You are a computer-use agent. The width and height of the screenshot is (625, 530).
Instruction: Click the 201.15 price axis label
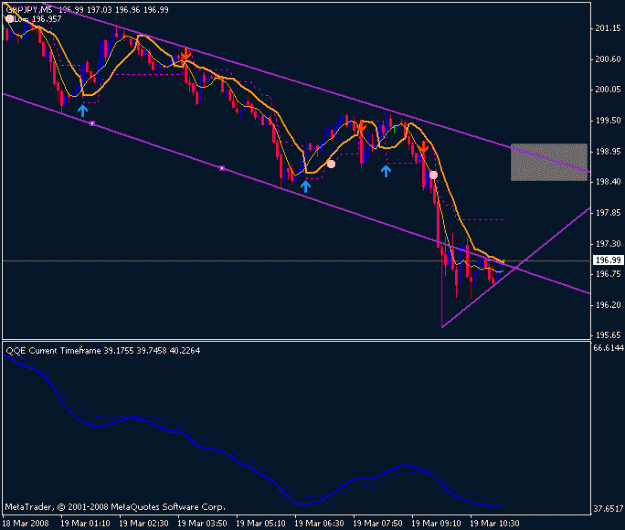[x=608, y=28]
